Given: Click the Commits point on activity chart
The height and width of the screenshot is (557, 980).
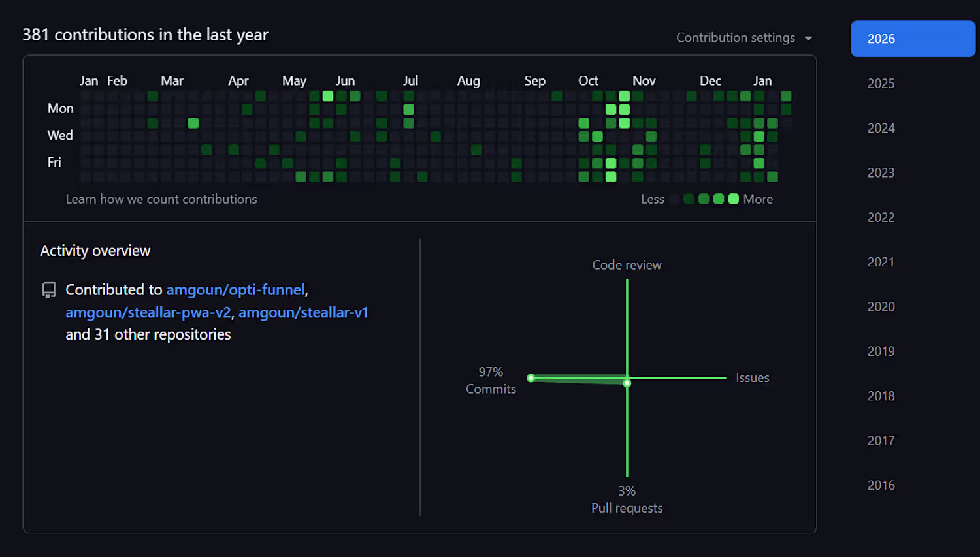Looking at the screenshot, I should (531, 378).
